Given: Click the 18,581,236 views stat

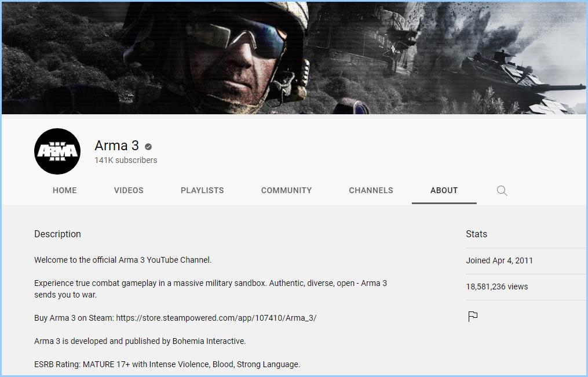Looking at the screenshot, I should 496,287.
